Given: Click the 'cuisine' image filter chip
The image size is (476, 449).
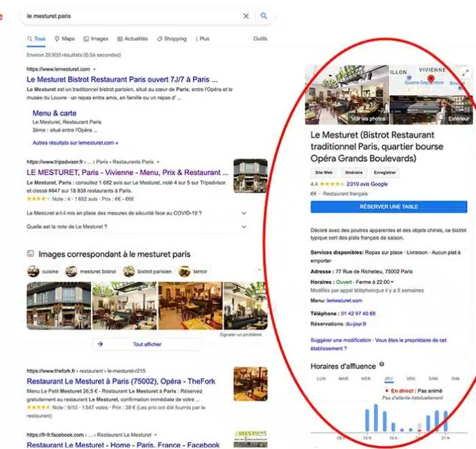Looking at the screenshot, I should coord(44,271).
